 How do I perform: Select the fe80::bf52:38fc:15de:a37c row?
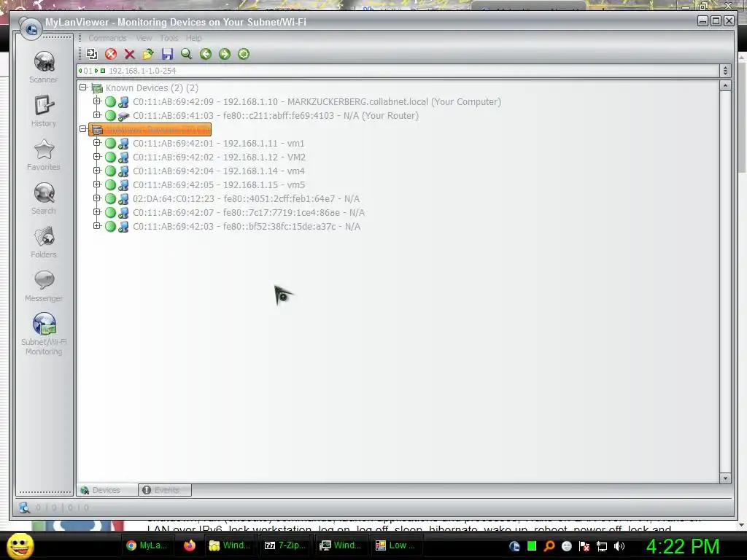click(x=247, y=226)
